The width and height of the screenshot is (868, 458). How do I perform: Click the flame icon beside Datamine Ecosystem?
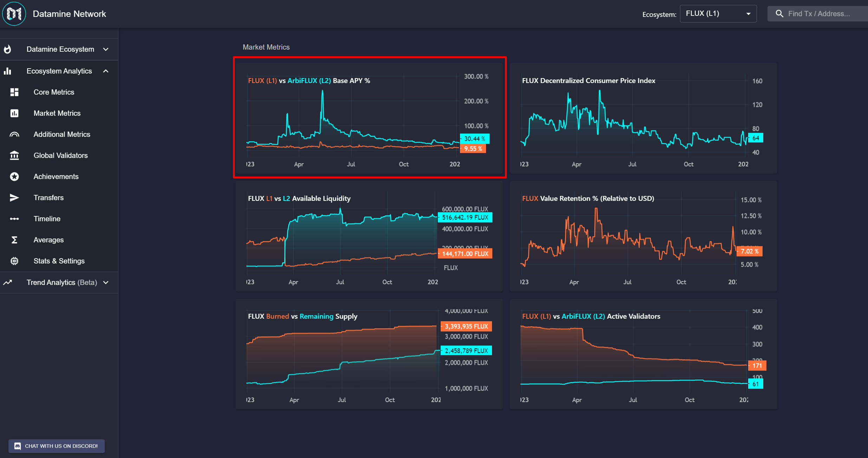pos(7,49)
